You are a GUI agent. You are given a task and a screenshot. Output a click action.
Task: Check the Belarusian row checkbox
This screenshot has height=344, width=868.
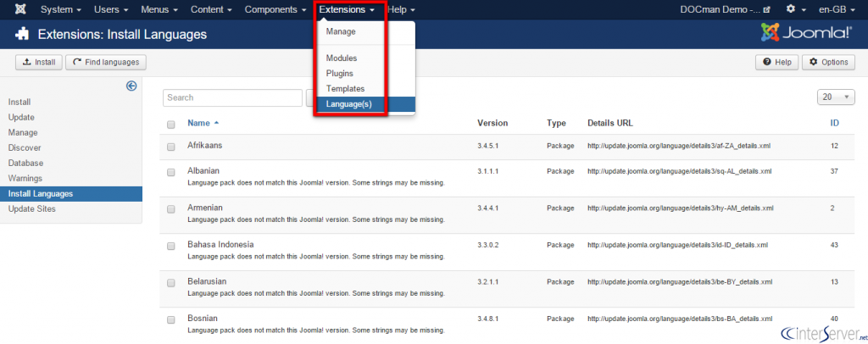point(171,283)
